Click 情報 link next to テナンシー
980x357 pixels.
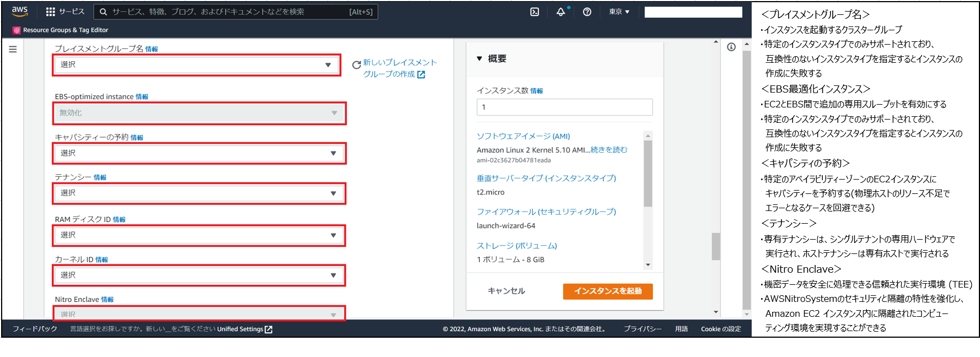[100, 177]
